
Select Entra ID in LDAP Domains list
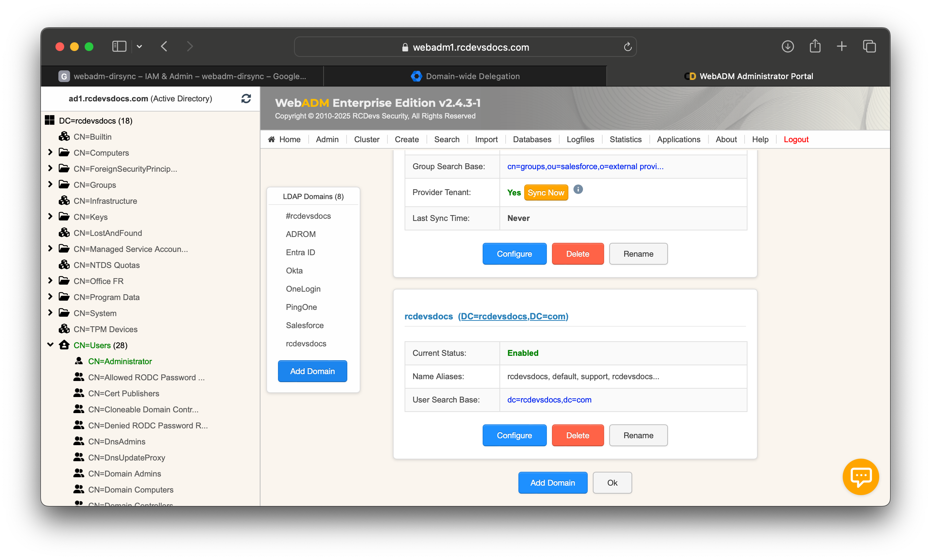(300, 252)
